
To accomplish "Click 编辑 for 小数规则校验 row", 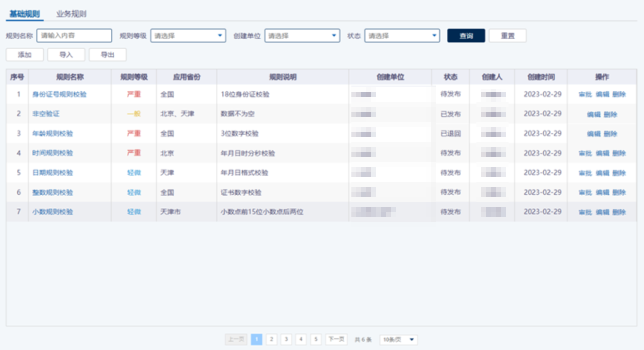I will (602, 212).
